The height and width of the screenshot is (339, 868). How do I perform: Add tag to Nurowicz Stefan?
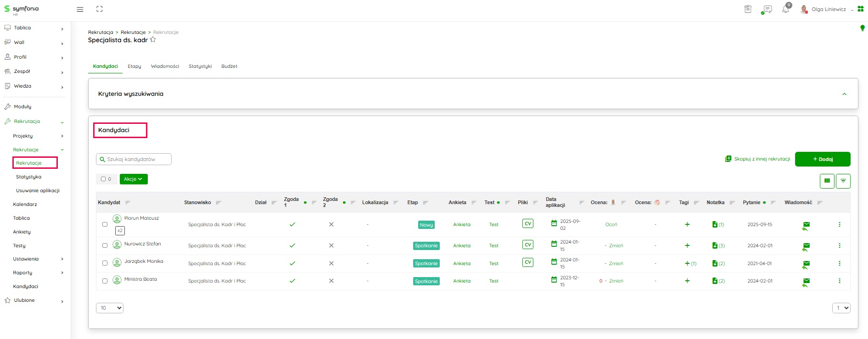click(687, 245)
